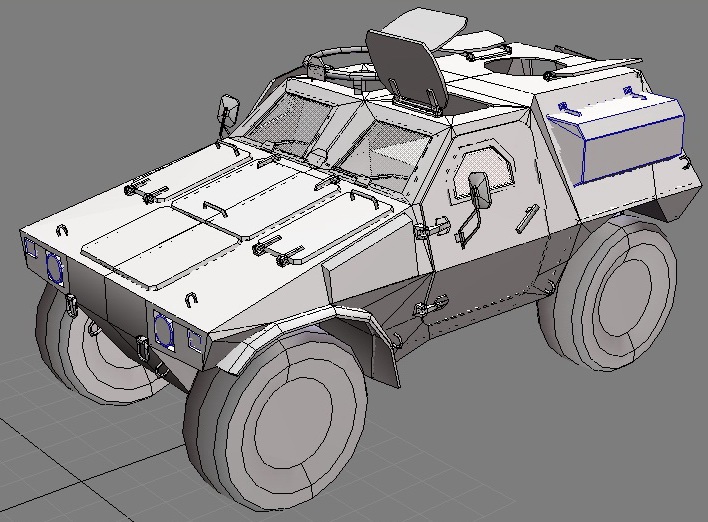Click the right side mirror near the windshield
This screenshot has height=522, width=708.
point(229,111)
